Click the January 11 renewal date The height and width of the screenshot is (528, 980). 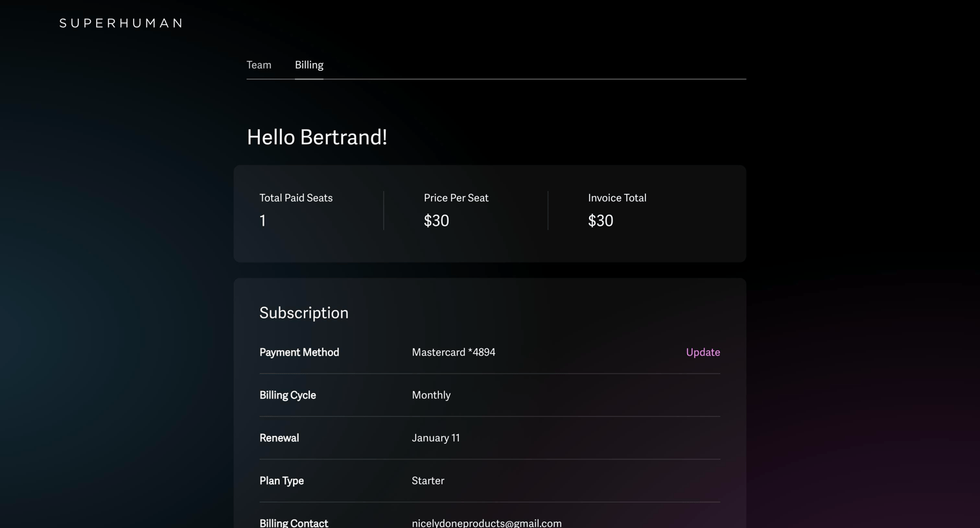tap(436, 438)
